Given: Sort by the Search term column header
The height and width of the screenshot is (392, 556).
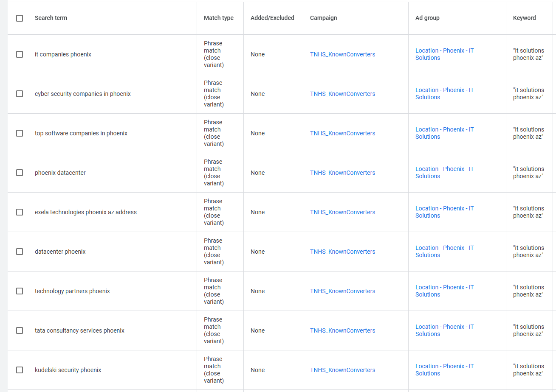Looking at the screenshot, I should coord(51,18).
